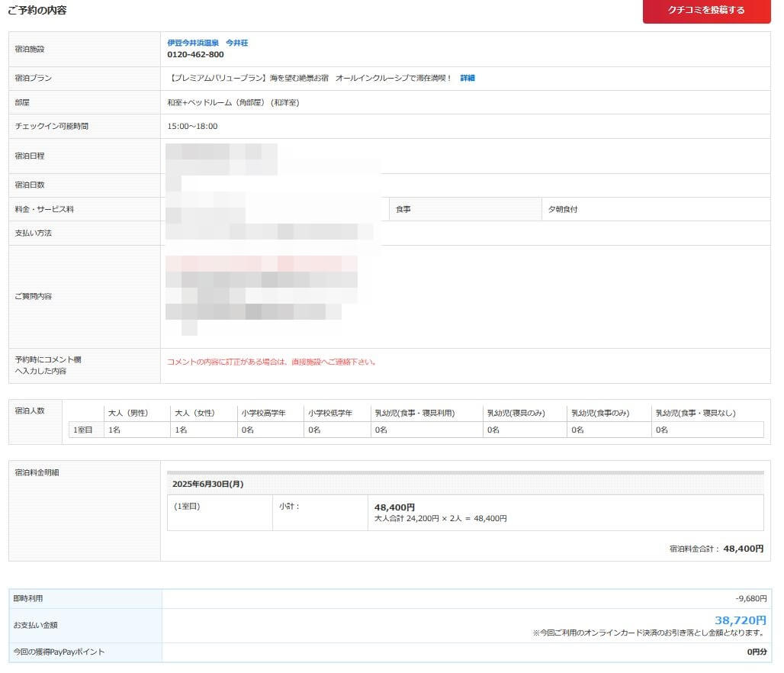
Task: Click the check-in time 15:00〜18:00
Action: coord(192,126)
